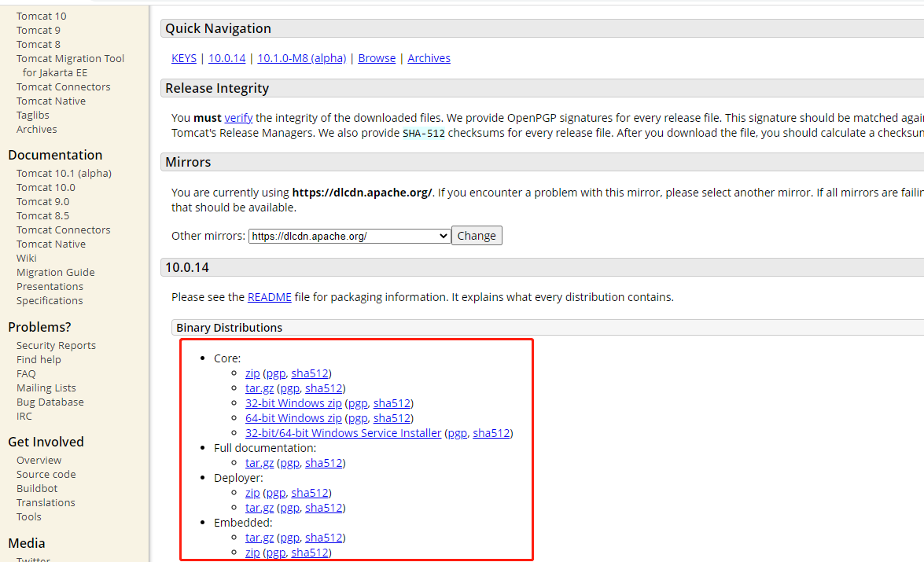Screen dimensions: 924x562
Task: Download the Embedded tar.gz
Action: click(x=260, y=538)
